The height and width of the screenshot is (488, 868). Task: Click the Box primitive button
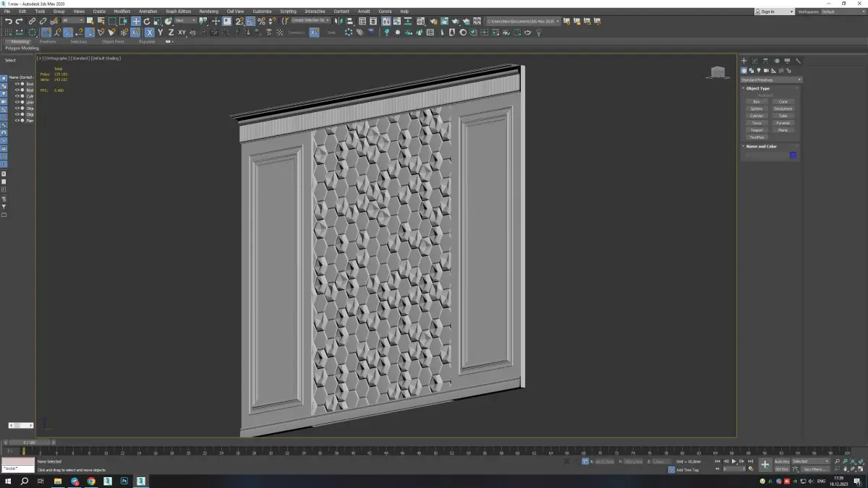(x=757, y=102)
